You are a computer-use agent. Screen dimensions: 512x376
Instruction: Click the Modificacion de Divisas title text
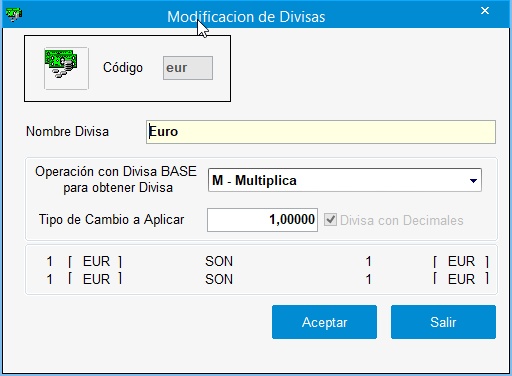click(x=246, y=17)
